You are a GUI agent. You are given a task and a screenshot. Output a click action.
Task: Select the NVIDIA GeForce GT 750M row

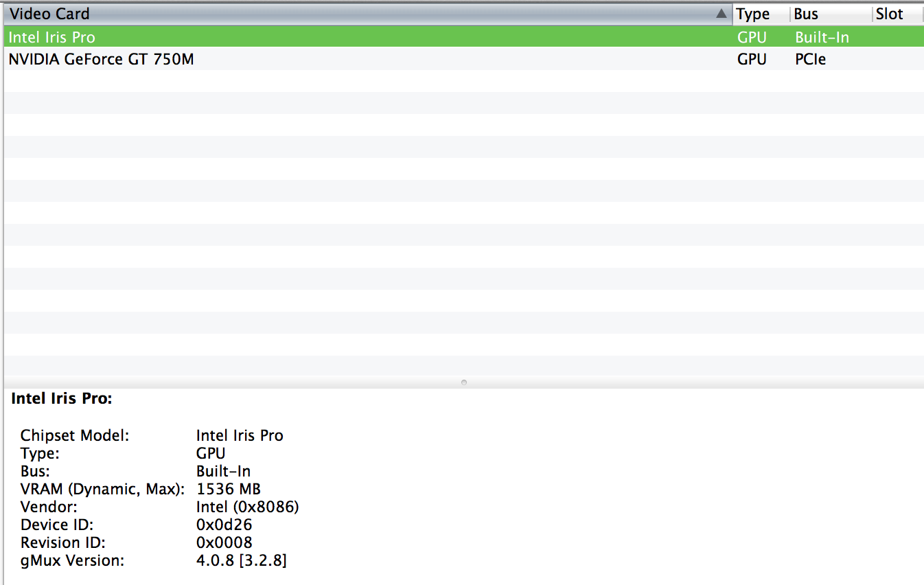pos(101,59)
